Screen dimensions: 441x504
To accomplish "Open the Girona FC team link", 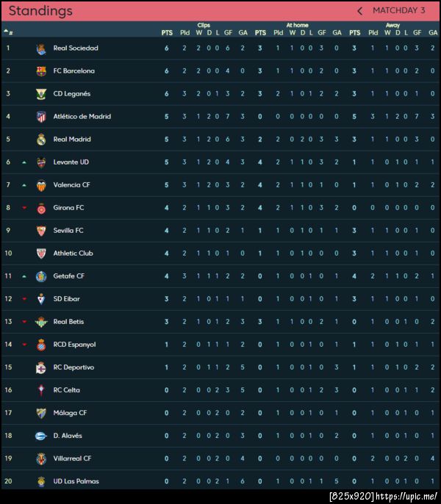I will (68, 208).
